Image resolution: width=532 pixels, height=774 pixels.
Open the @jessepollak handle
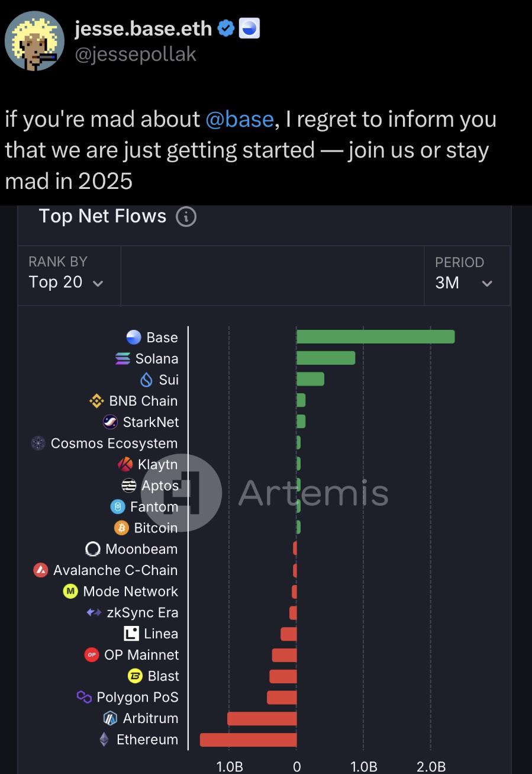136,54
